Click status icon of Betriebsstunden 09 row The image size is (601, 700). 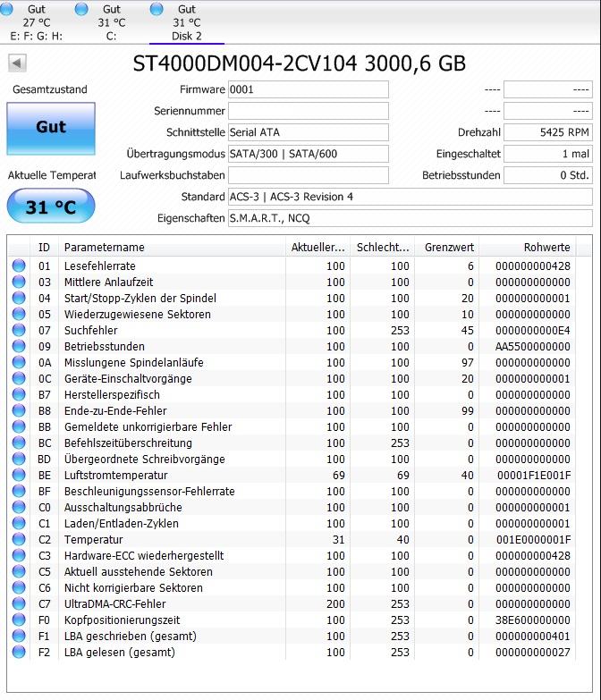click(19, 346)
